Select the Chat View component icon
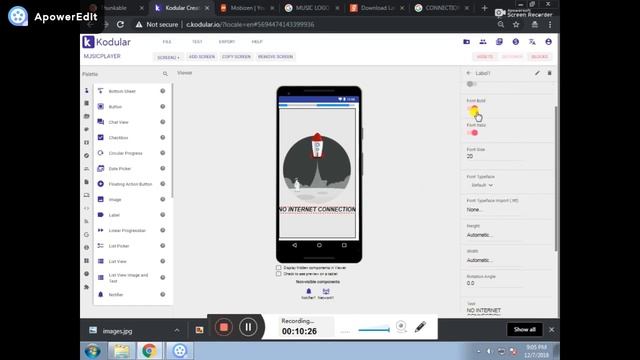640x360 pixels. 100,122
